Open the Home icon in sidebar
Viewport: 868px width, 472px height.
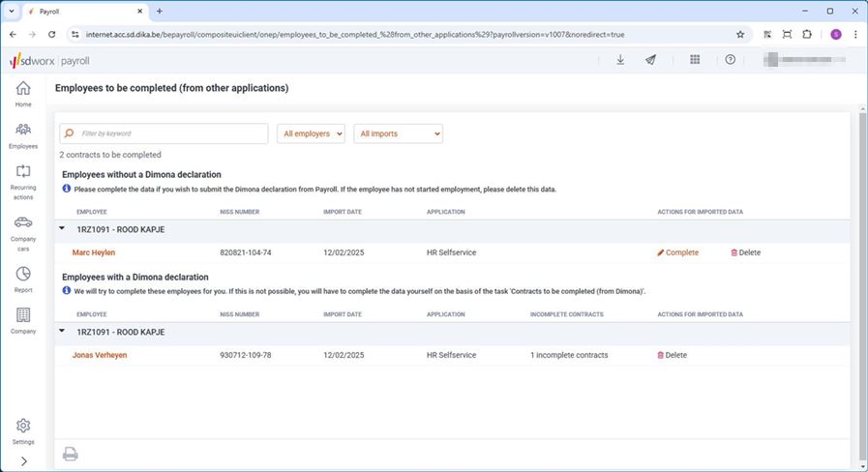[23, 90]
